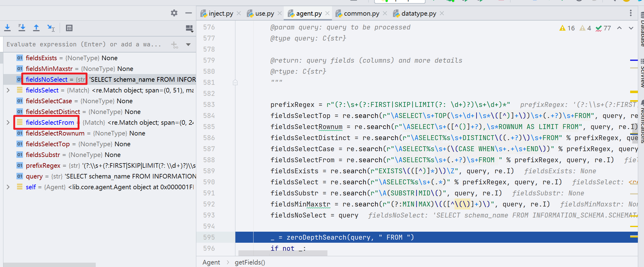Viewport: 644px width, 267px height.
Task: Click the Run to Cursor icon
Action: (x=51, y=28)
